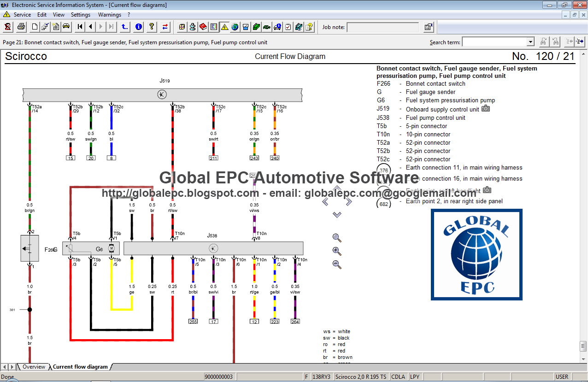Pan diagram down with navigation arrow
The width and height of the screenshot is (588, 382).
[337, 214]
